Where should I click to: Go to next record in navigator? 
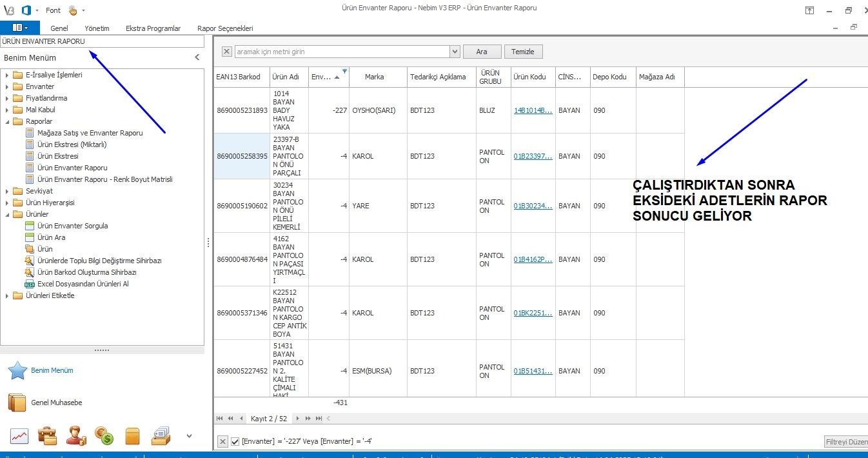298,419
